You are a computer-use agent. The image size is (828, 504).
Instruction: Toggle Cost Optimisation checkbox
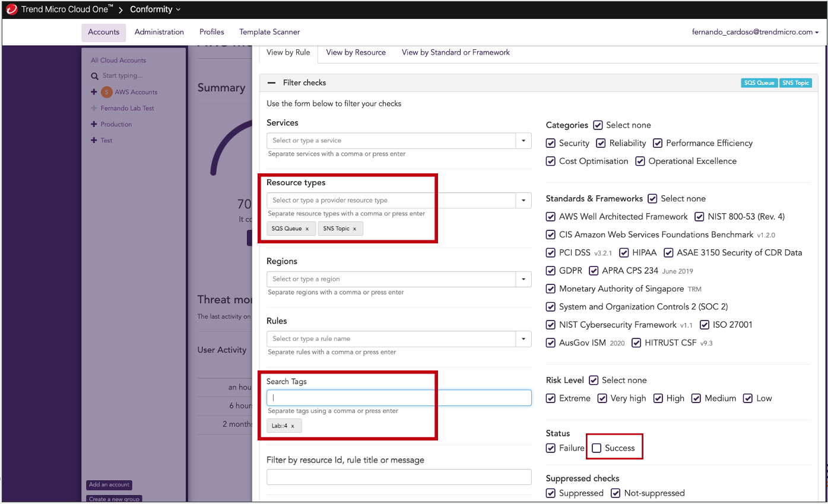point(551,161)
